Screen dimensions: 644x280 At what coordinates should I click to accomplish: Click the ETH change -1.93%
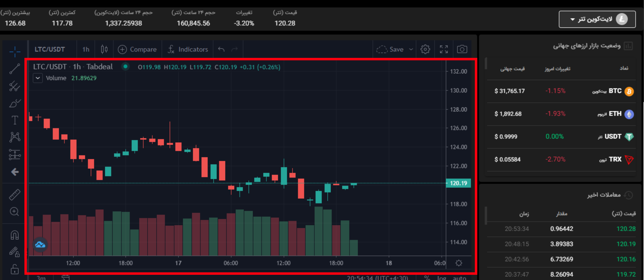(x=555, y=114)
